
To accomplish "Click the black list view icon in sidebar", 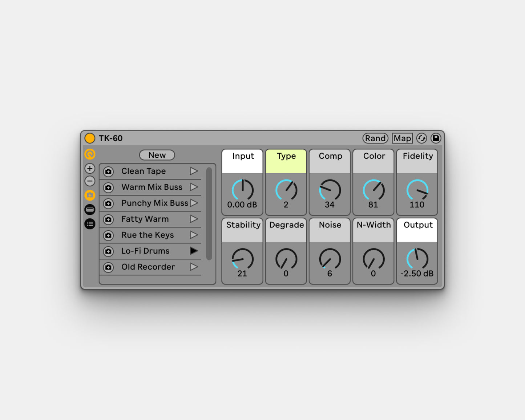I will pyautogui.click(x=90, y=224).
